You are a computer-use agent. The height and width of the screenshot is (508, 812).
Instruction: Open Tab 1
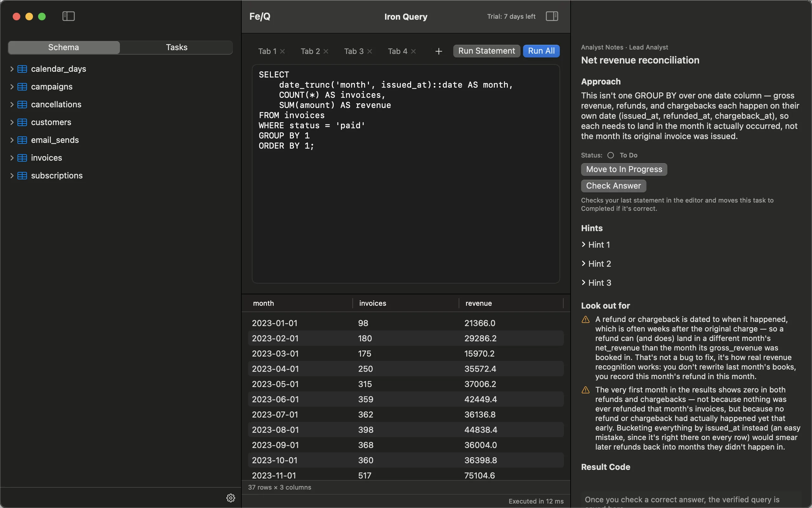[267, 51]
